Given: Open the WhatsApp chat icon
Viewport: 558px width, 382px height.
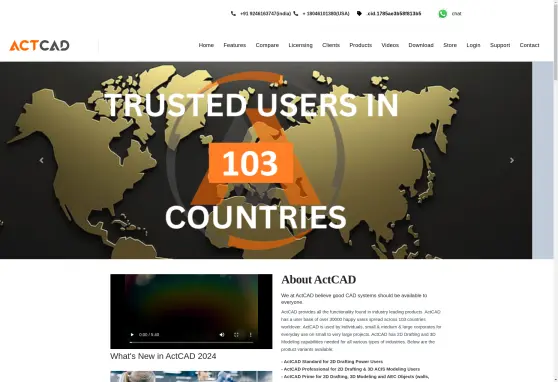Looking at the screenshot, I should tap(443, 14).
